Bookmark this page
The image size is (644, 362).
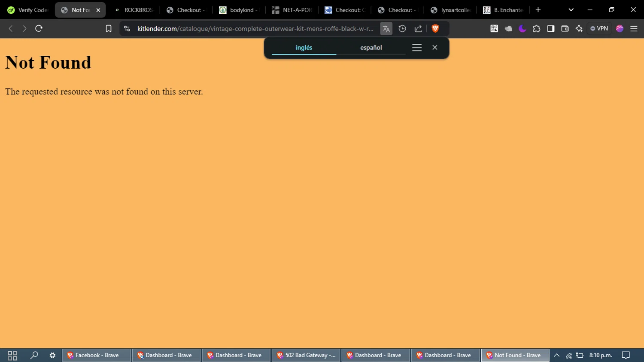point(109,28)
